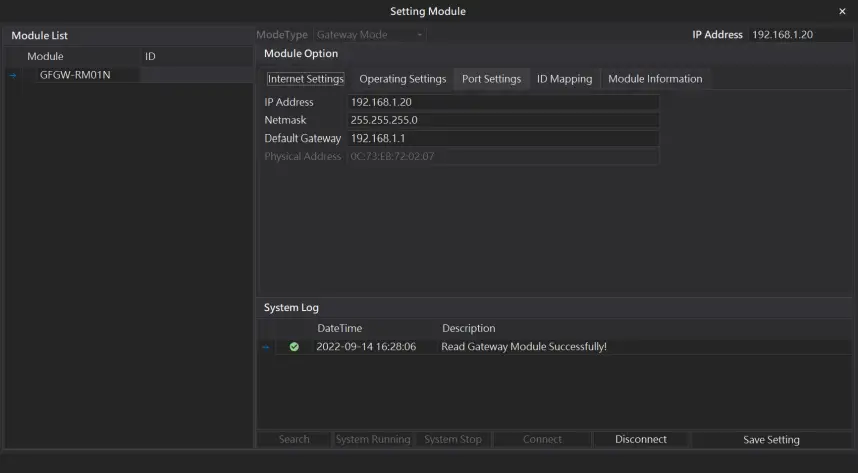Image resolution: width=858 pixels, height=473 pixels.
Task: Click the System Log heading
Action: (291, 308)
